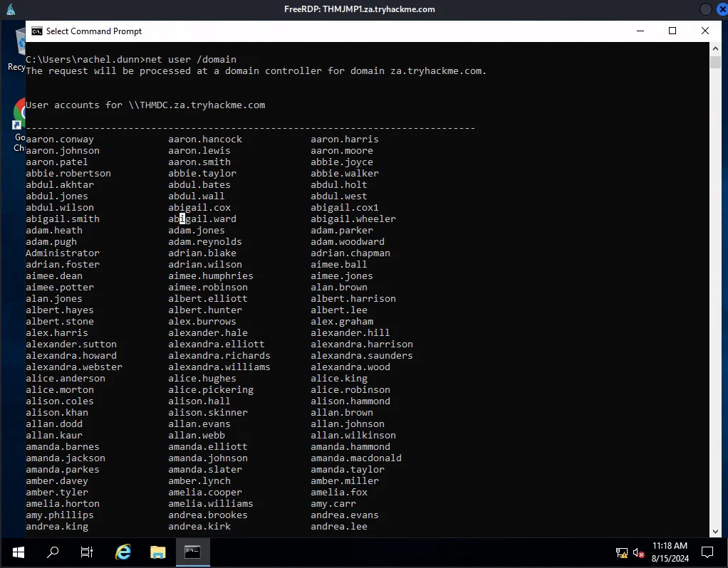Click the taskbar clock 11:18 AM
The height and width of the screenshot is (568, 728).
[670, 546]
